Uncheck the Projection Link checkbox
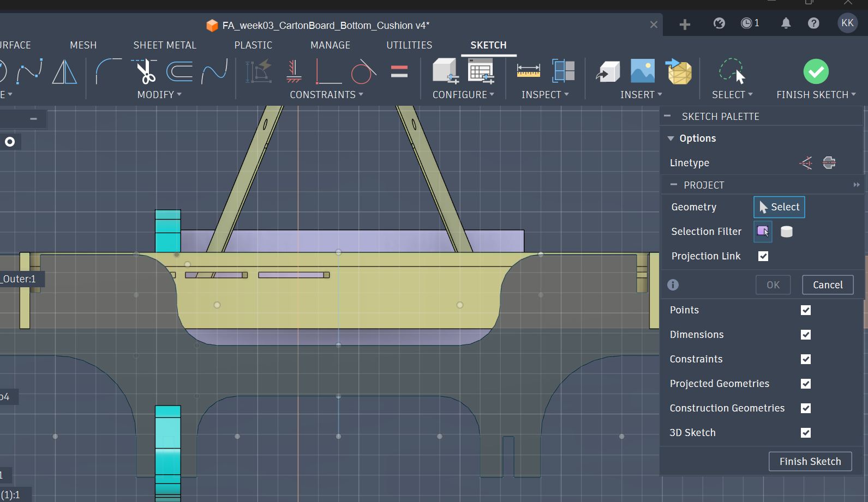This screenshot has width=868, height=502. coord(763,256)
